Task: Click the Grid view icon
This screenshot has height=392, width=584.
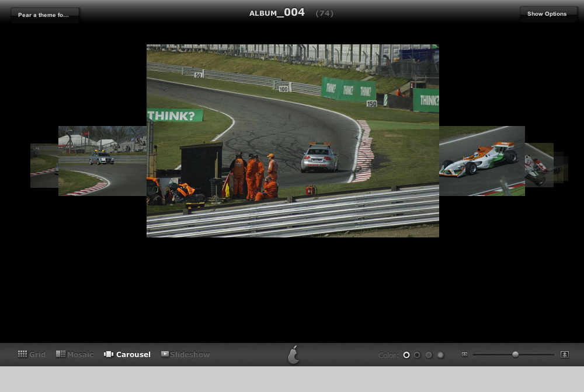Action: coord(22,354)
